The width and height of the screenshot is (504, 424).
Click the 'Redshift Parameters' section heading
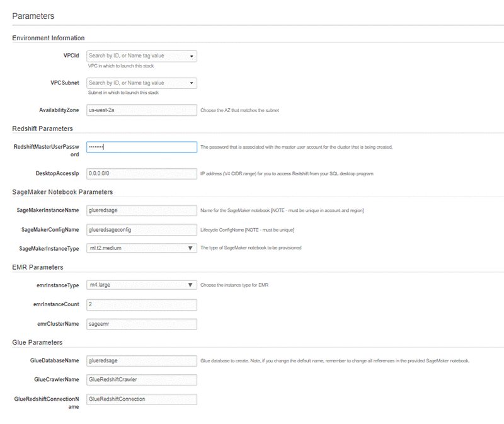pos(42,129)
